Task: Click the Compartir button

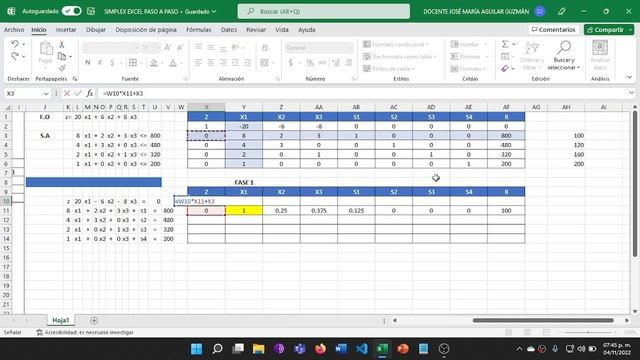Action: pyautogui.click(x=605, y=30)
